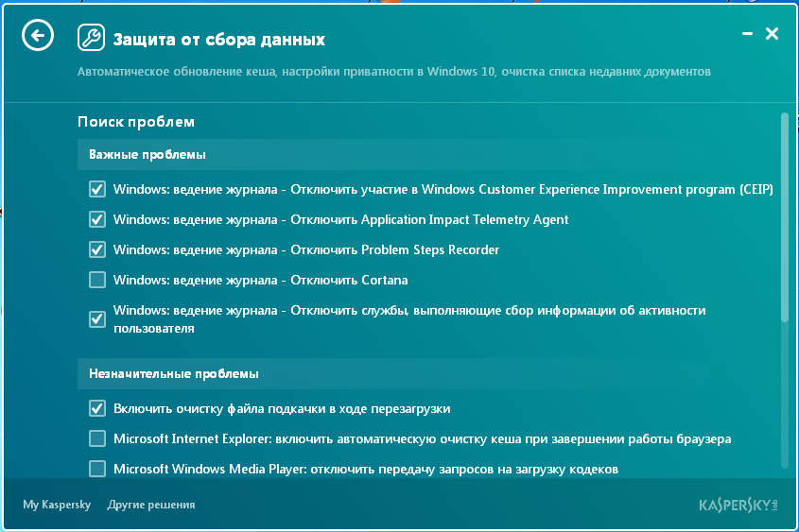This screenshot has height=532, width=799.
Task: Click the Microsoft Internet Explorer cache label
Action: pos(423,438)
